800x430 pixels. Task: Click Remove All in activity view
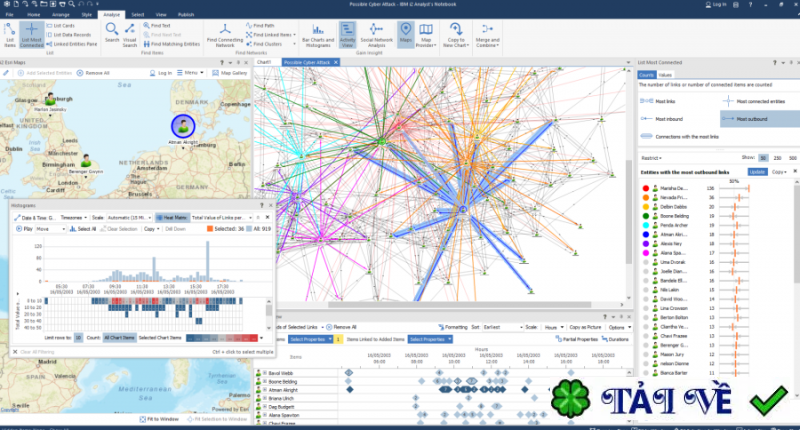341,327
